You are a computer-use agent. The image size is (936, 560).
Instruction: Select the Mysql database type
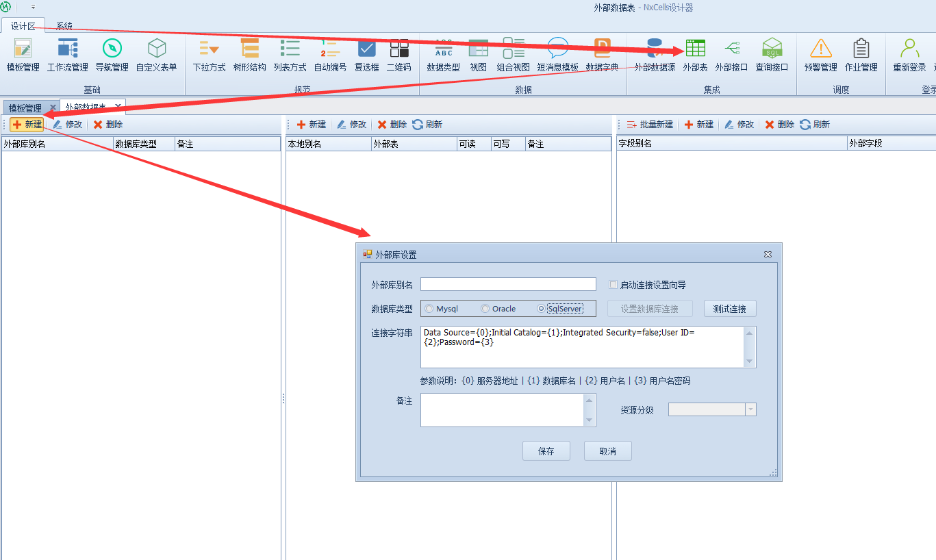point(429,309)
